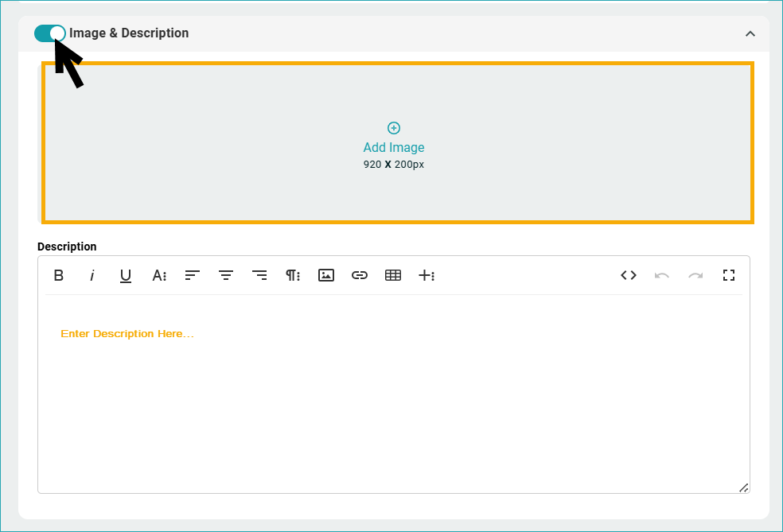The width and height of the screenshot is (783, 532).
Task: Open paragraph format options
Action: tap(293, 275)
